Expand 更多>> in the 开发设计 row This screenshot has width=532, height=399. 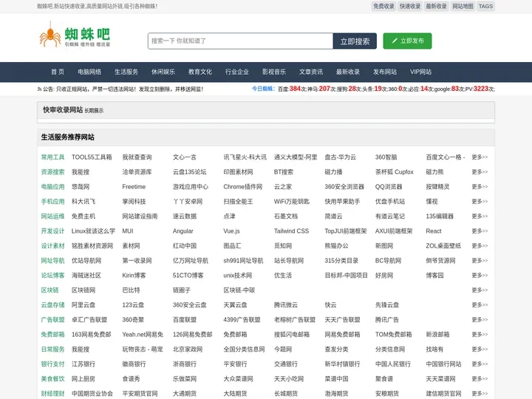click(x=480, y=231)
